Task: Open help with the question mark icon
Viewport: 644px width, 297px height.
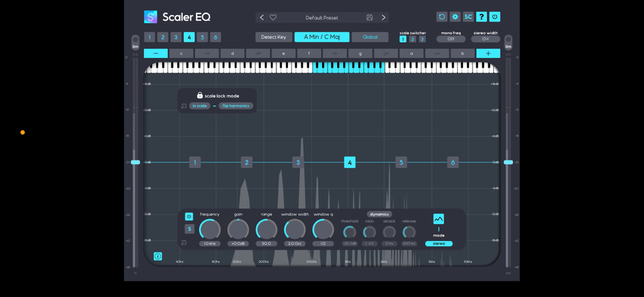Action: (x=481, y=17)
